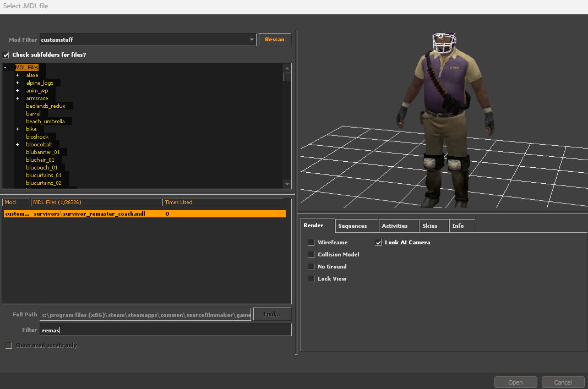
Task: Click the customstuff Mod Filter combo box
Action: coord(148,40)
